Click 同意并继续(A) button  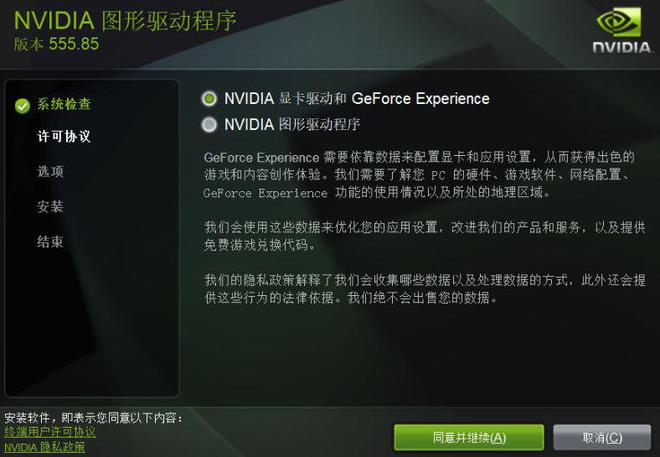point(469,438)
